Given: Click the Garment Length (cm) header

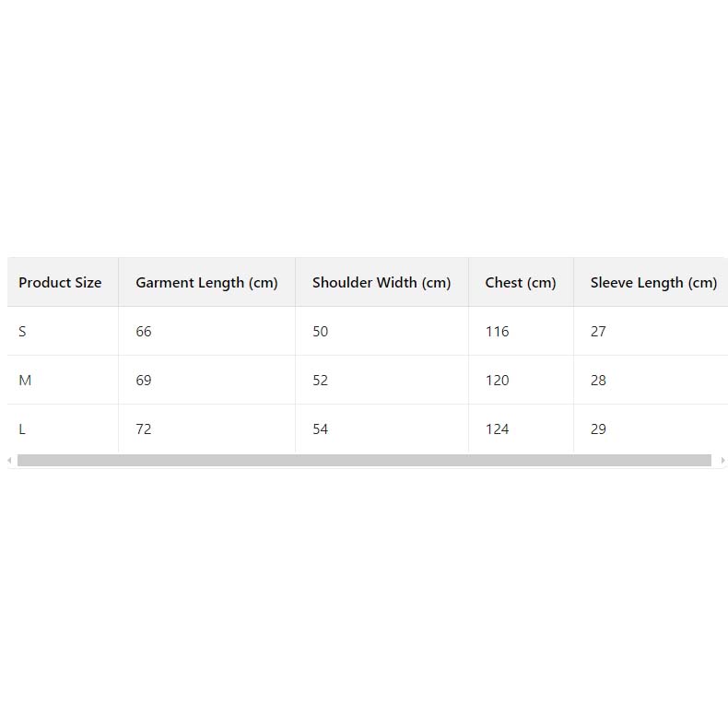Looking at the screenshot, I should (206, 283).
